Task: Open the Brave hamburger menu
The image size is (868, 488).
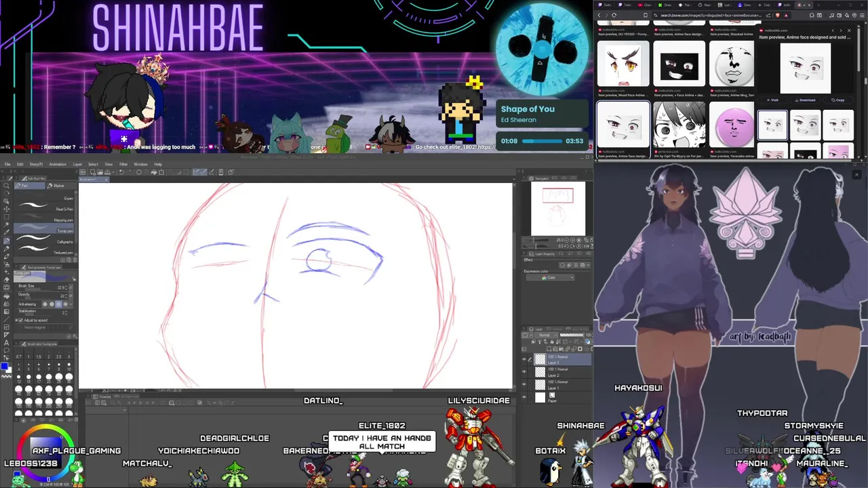Action: tap(862, 15)
